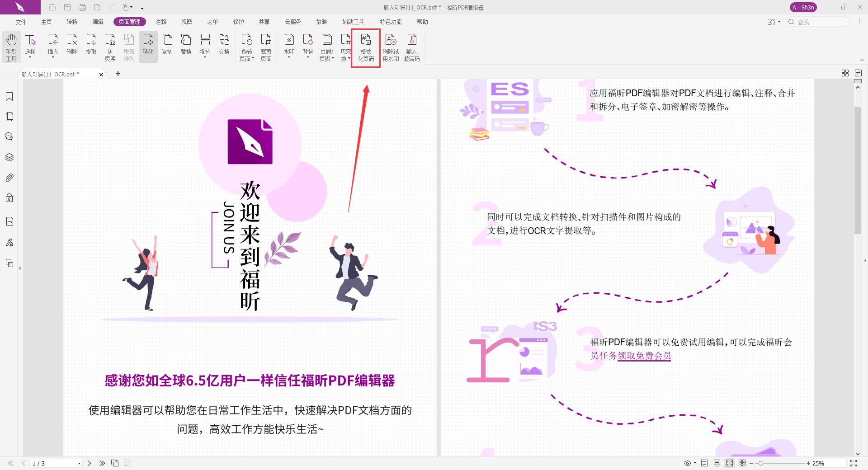Open the 帮助 menu
The height and width of the screenshot is (470, 868).
tap(422, 21)
